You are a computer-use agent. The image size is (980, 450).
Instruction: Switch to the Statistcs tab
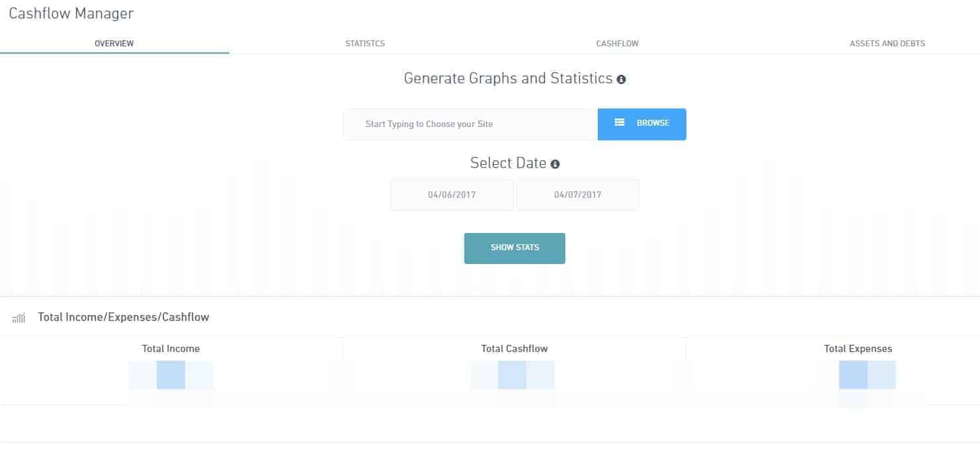365,44
